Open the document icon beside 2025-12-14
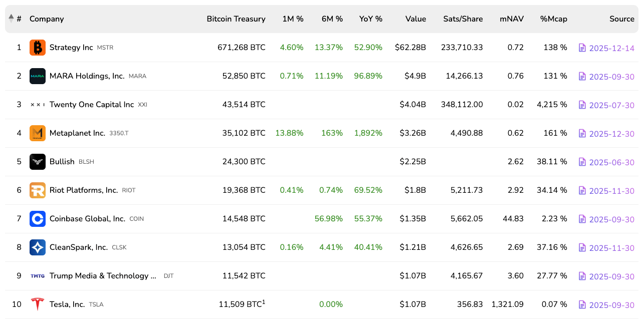The height and width of the screenshot is (319, 644). (582, 48)
